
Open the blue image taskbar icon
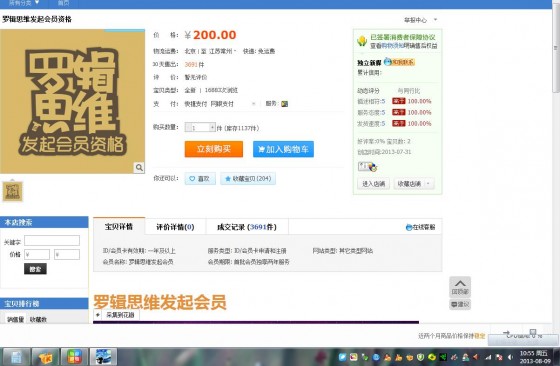tap(103, 357)
